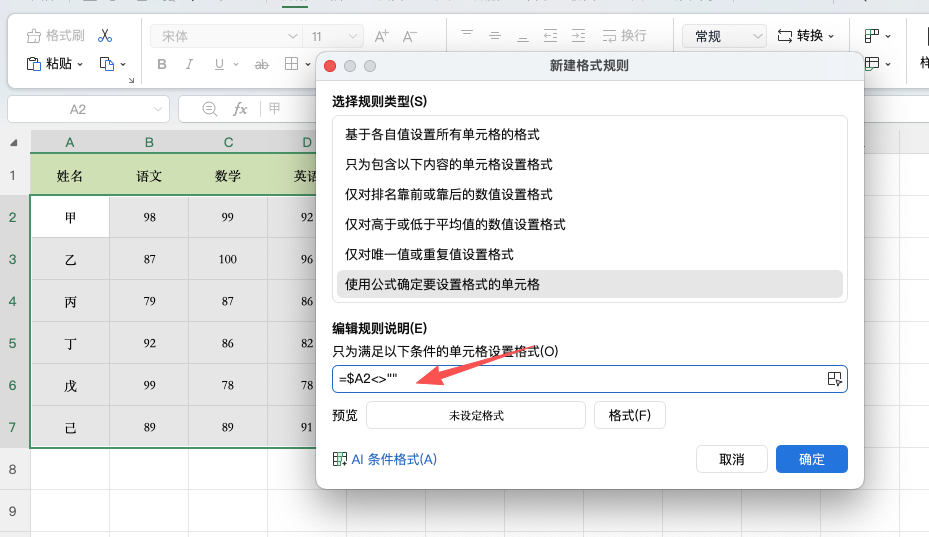The image size is (929, 537).
Task: Click the range selector icon in formula field
Action: pos(834,379)
